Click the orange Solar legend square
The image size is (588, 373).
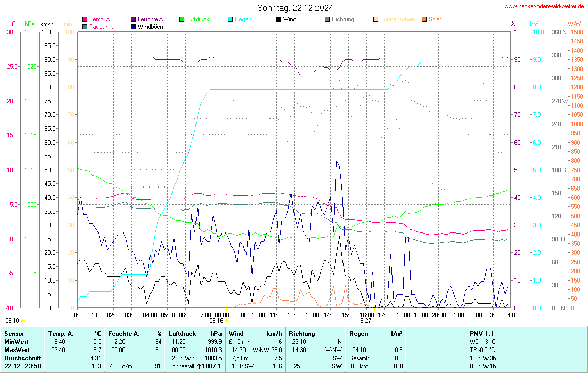424,19
